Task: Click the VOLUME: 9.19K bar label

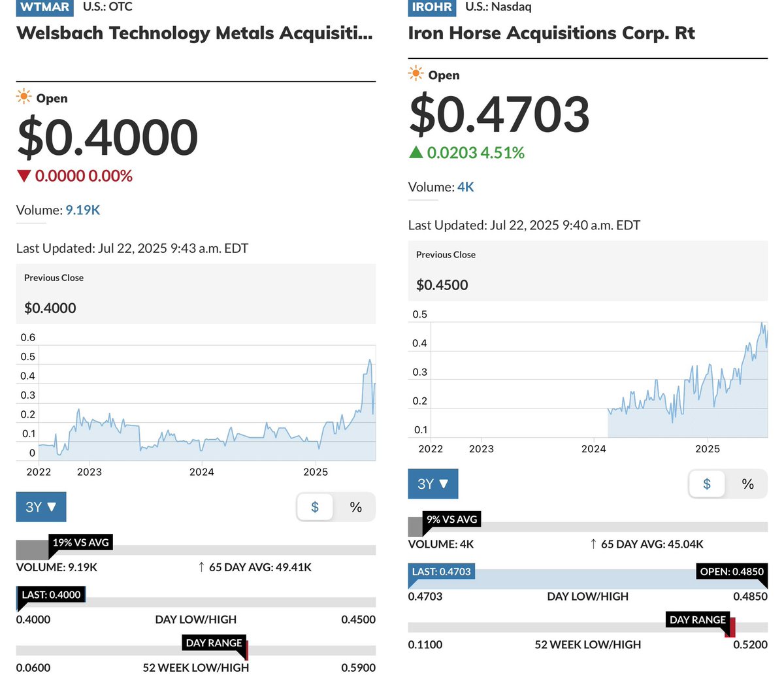Action: (x=57, y=567)
